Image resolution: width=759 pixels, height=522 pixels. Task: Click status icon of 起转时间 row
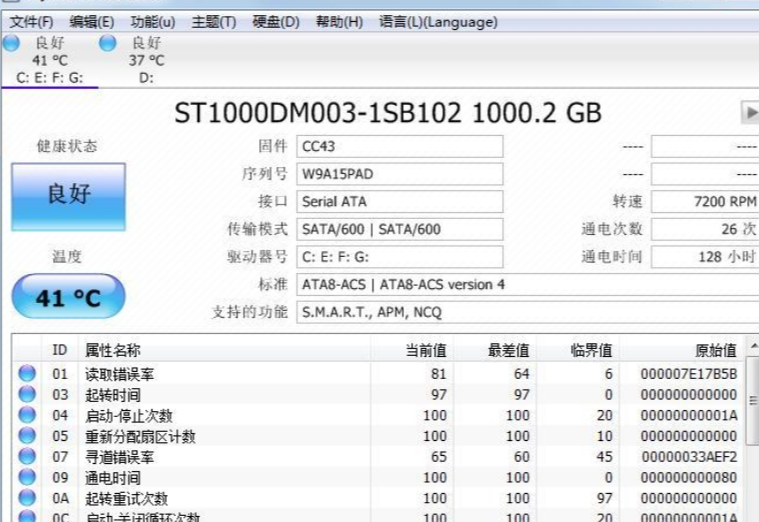[27, 394]
